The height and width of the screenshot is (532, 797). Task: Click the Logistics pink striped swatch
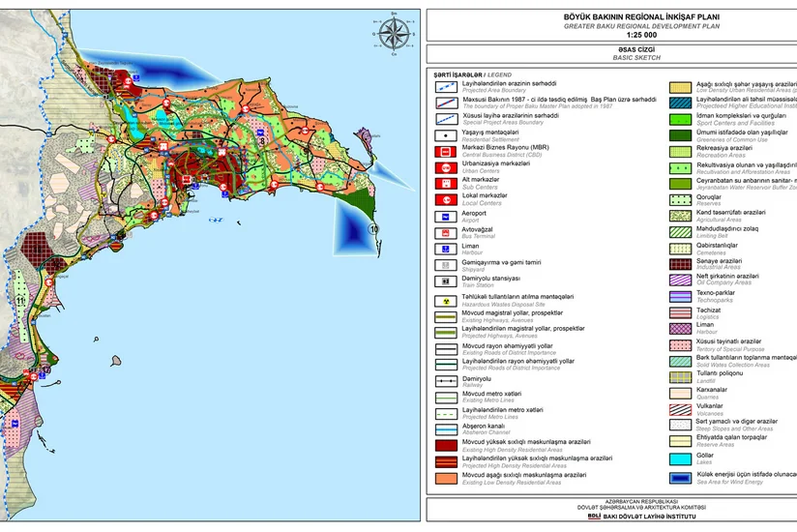pyautogui.click(x=680, y=312)
